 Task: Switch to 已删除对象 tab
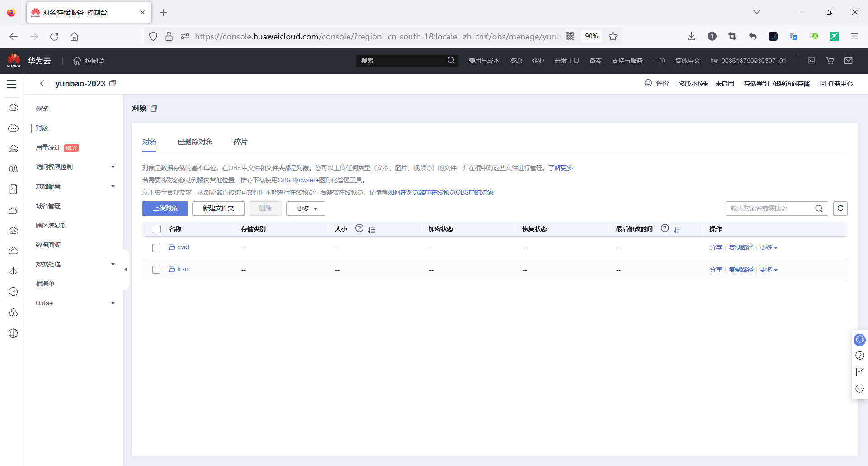(195, 142)
